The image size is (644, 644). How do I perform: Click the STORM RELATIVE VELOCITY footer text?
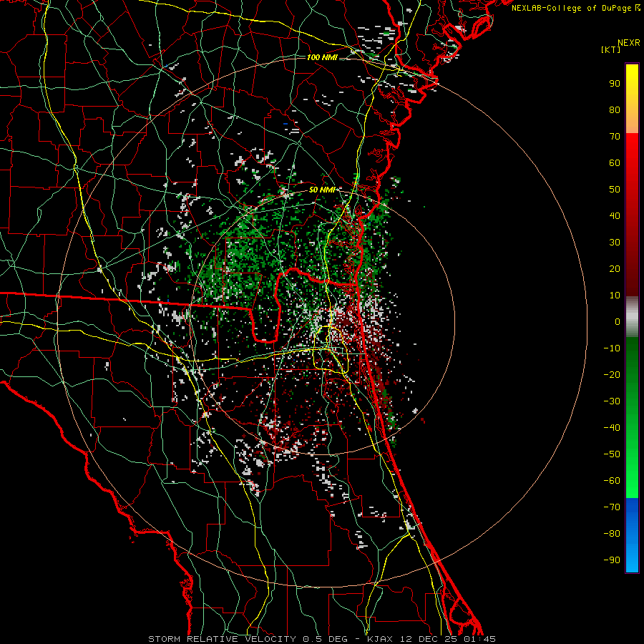click(x=222, y=639)
